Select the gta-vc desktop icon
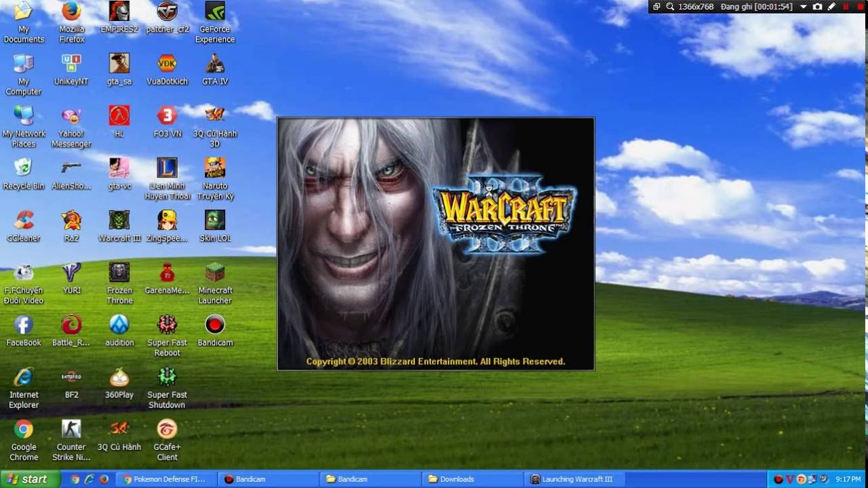This screenshot has width=868, height=488. [119, 174]
